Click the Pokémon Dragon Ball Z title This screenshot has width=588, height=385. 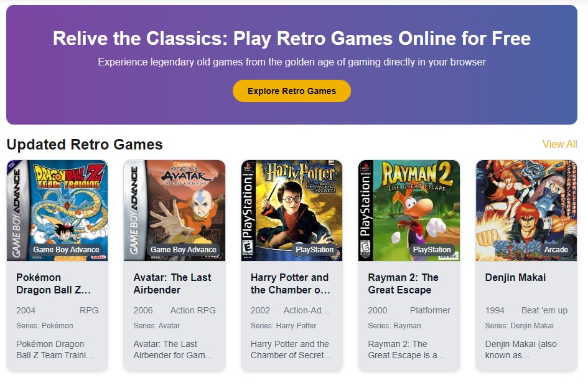54,283
